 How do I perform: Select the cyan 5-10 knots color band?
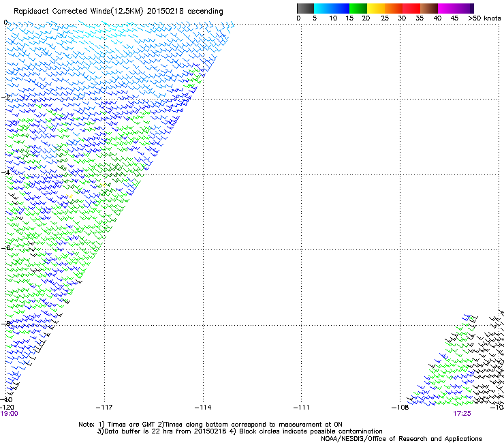tap(323, 8)
